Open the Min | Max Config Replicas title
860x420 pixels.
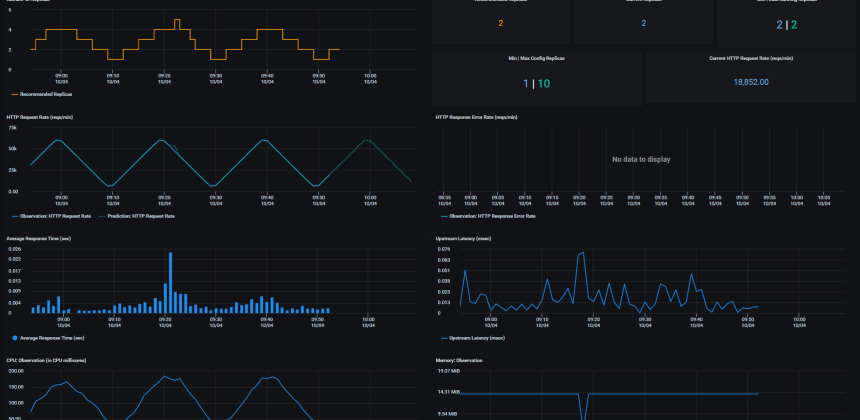536,59
